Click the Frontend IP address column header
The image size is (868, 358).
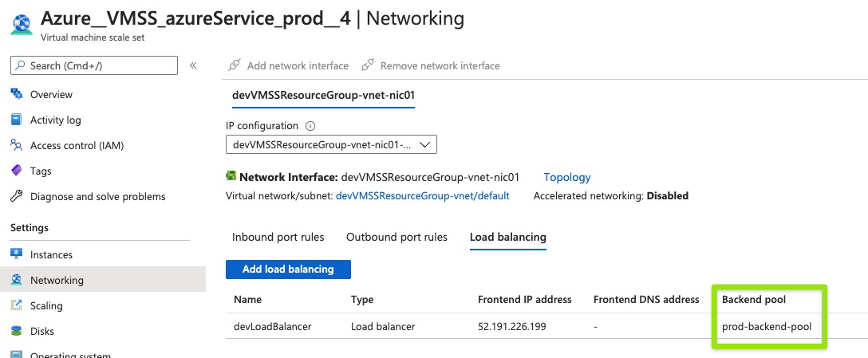pos(524,299)
